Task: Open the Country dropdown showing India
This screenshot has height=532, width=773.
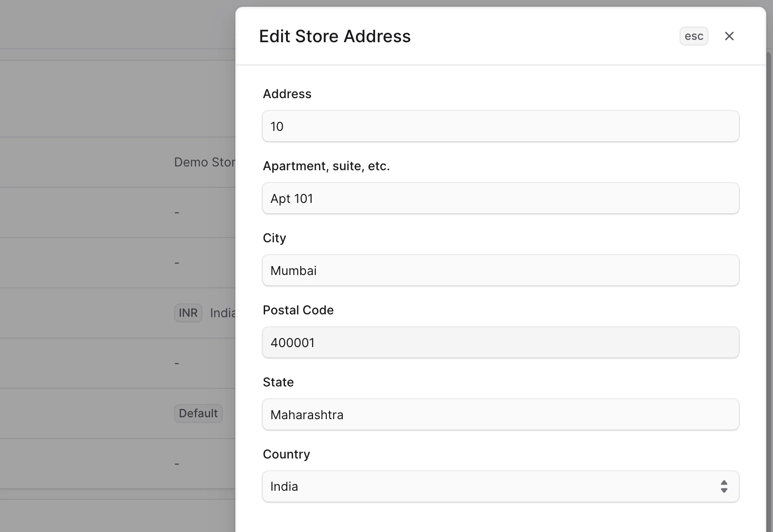Action: (500, 486)
